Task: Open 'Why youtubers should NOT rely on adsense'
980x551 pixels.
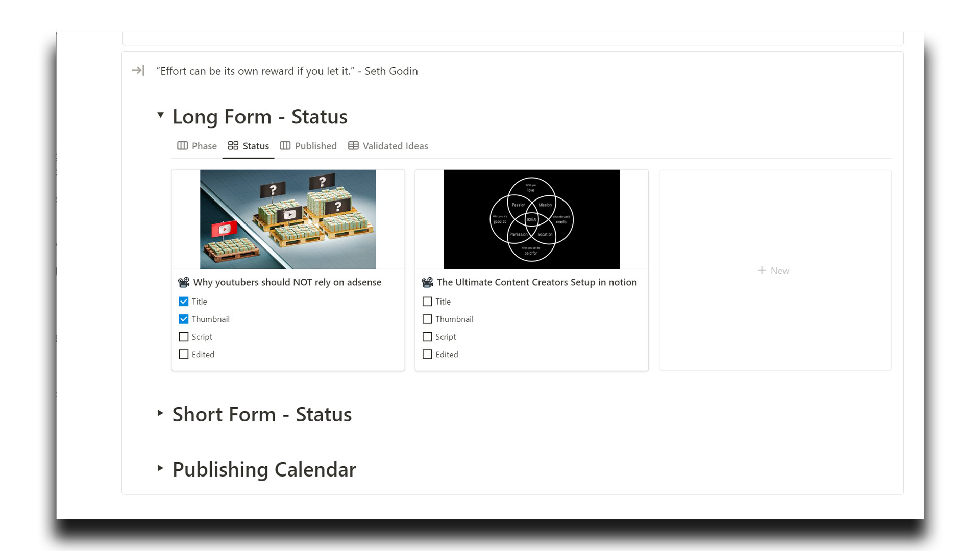Action: click(287, 282)
